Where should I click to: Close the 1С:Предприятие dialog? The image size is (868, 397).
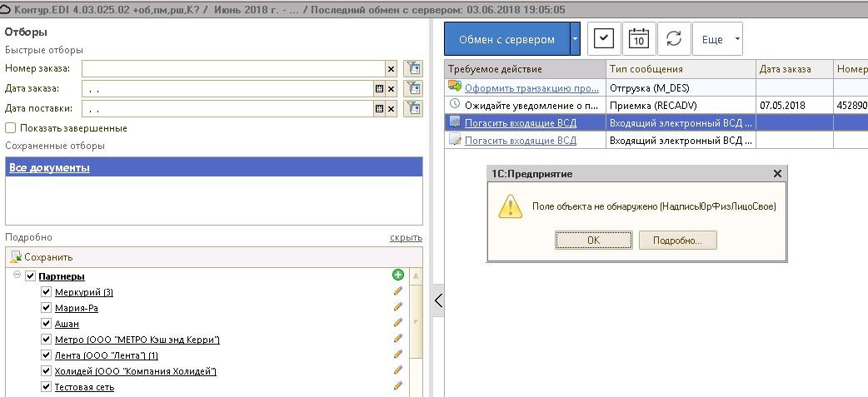point(777,174)
